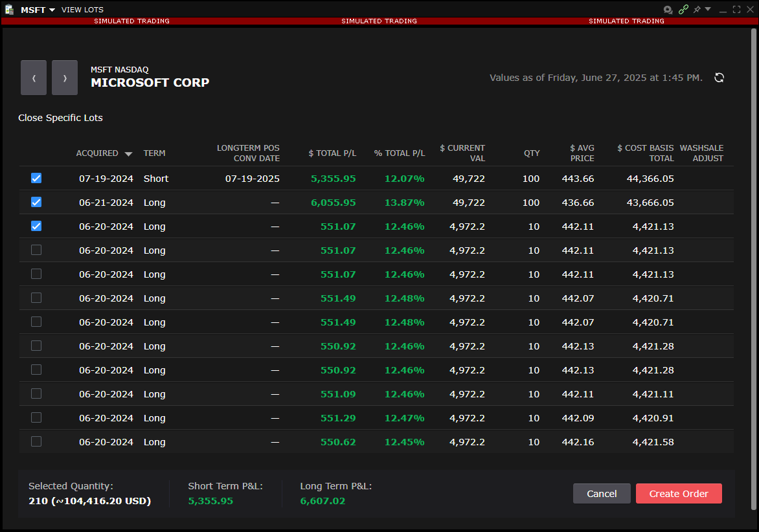Click the 442.16 average price cell

click(578, 442)
